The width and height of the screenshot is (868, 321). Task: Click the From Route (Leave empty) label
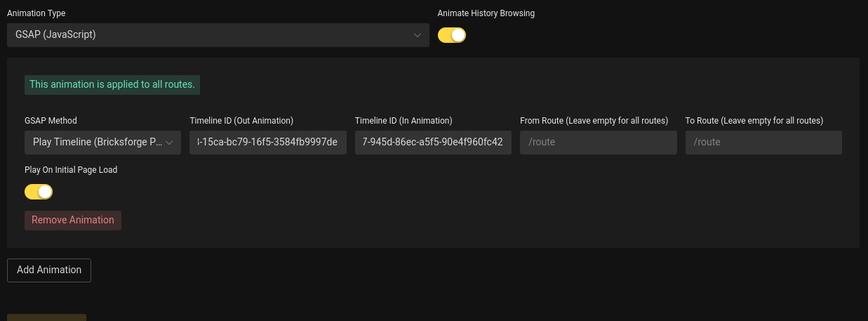click(x=594, y=121)
